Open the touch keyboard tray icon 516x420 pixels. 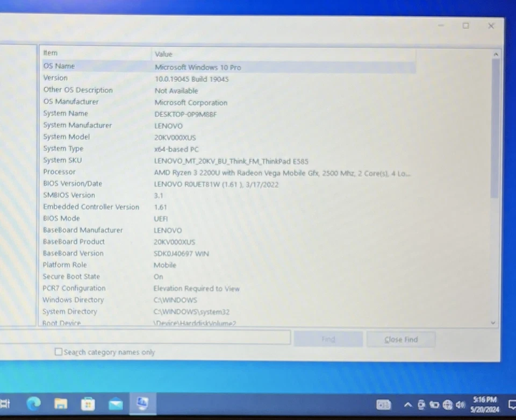[383, 404]
